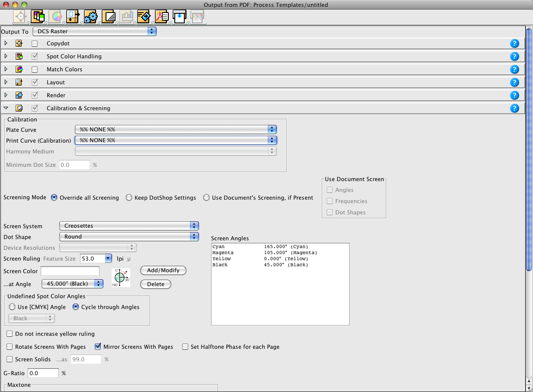Select Override all Screening radio button
This screenshot has height=392, width=533.
click(54, 198)
